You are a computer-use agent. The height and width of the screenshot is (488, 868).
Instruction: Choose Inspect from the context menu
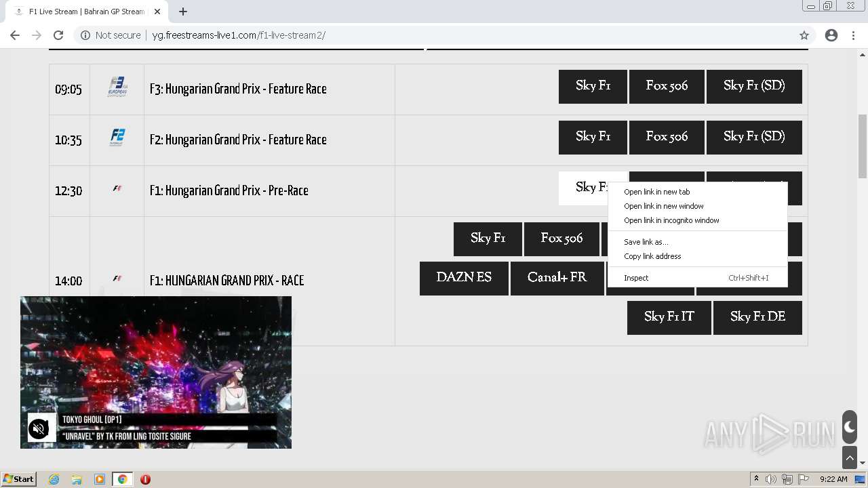click(x=698, y=278)
